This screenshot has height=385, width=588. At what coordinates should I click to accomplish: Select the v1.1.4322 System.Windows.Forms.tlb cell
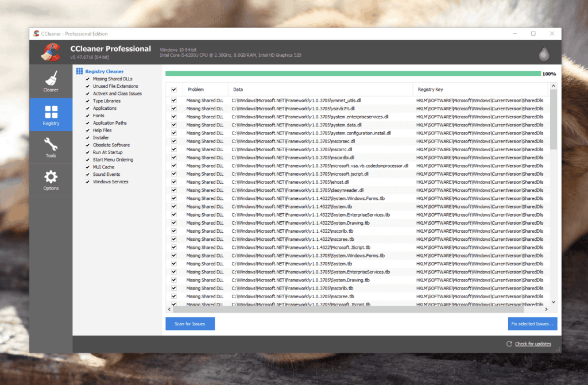(308, 199)
